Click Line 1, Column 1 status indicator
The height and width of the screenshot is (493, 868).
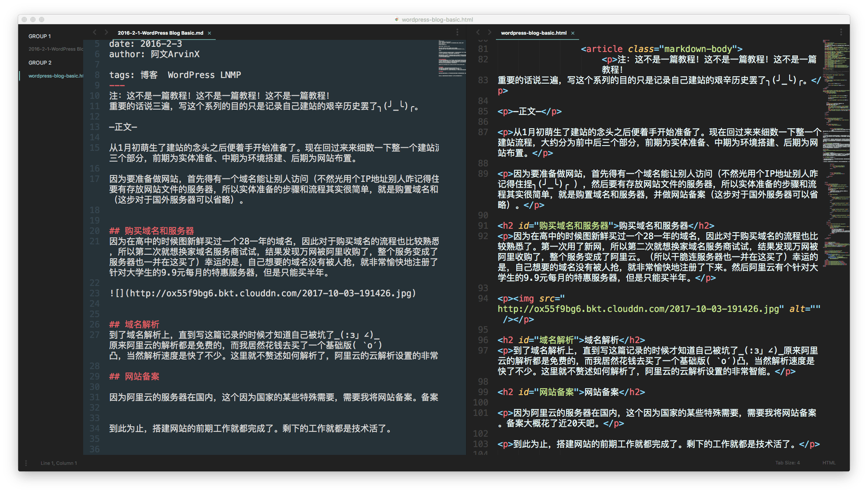coord(59,463)
